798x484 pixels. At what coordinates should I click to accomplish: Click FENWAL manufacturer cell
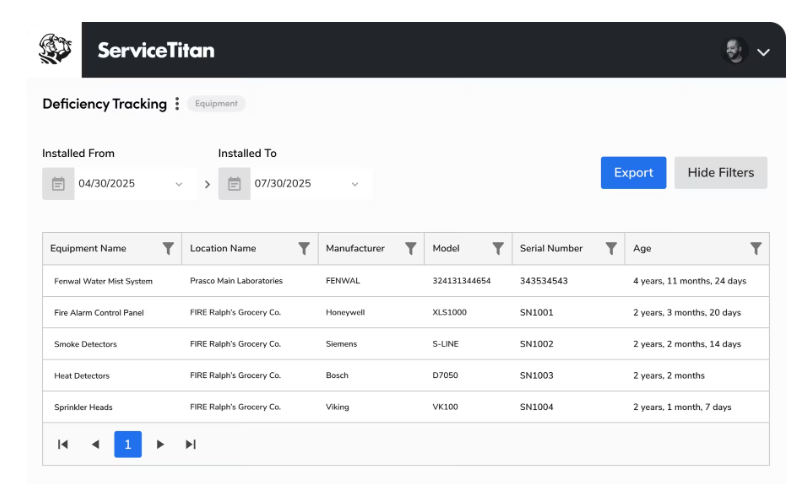343,281
